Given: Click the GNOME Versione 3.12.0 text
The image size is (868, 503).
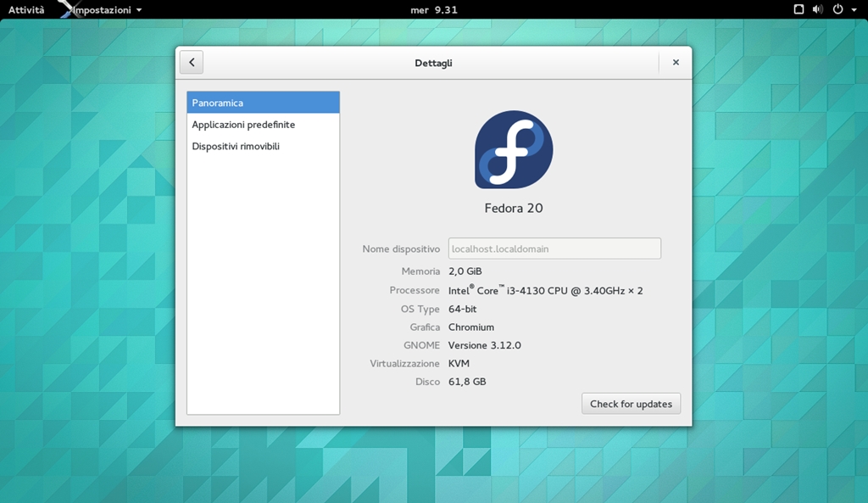Looking at the screenshot, I should [484, 345].
